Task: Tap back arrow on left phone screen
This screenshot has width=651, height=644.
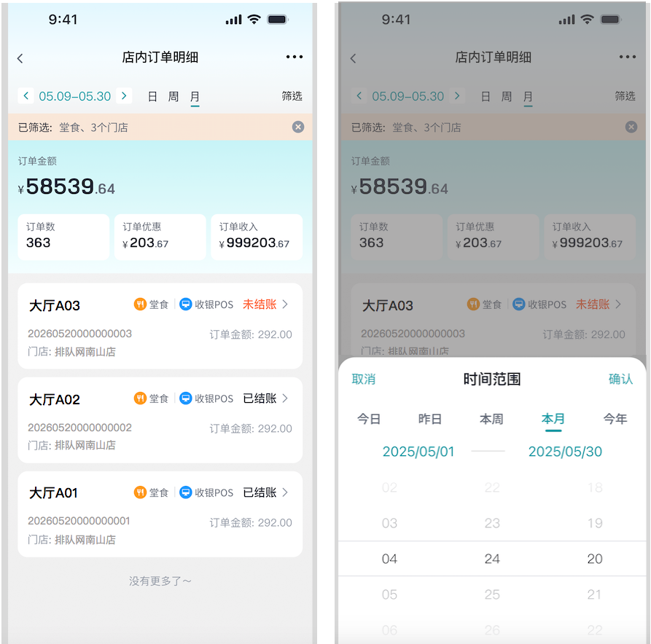Action: coord(20,58)
